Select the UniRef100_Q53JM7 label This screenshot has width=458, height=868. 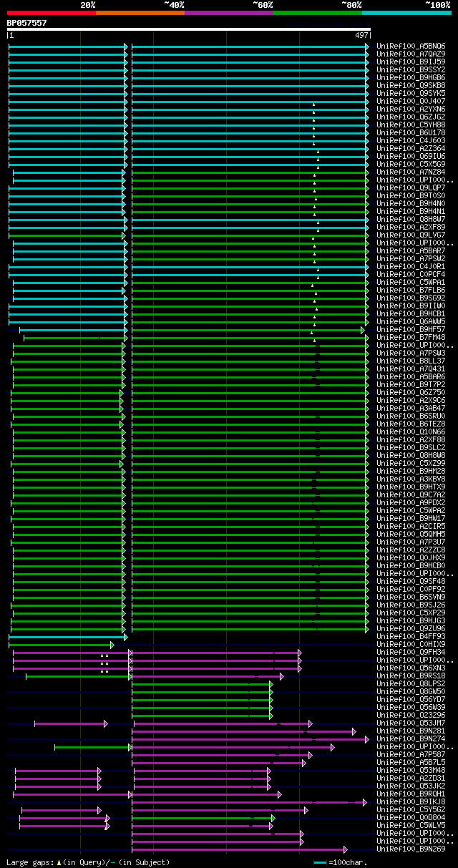pos(411,723)
